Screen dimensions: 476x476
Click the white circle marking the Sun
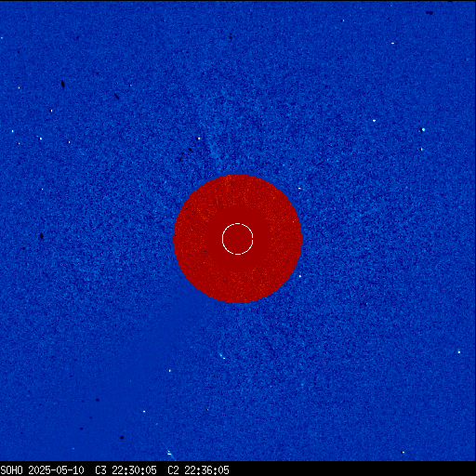pyautogui.click(x=238, y=239)
